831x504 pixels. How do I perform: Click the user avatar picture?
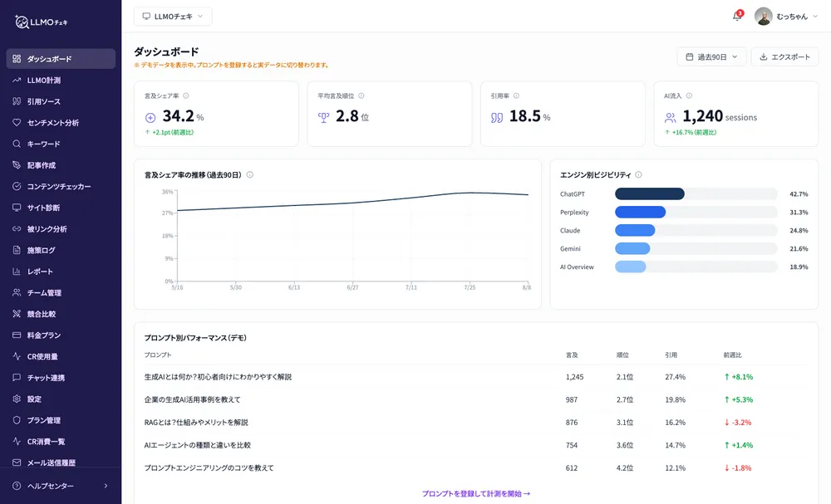[763, 17]
